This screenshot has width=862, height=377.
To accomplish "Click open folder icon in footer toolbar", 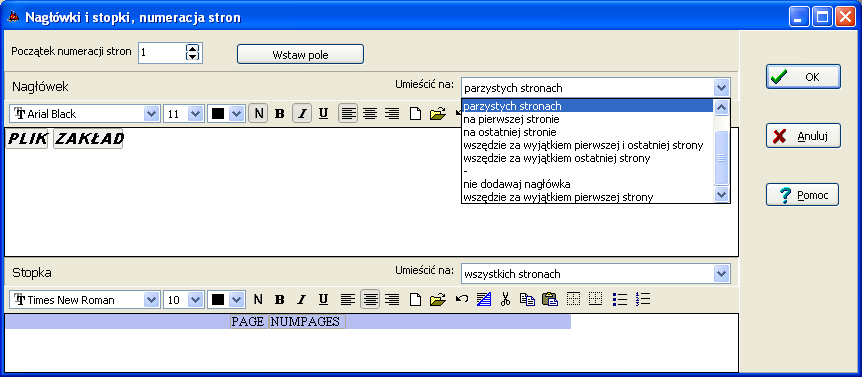I will [437, 300].
